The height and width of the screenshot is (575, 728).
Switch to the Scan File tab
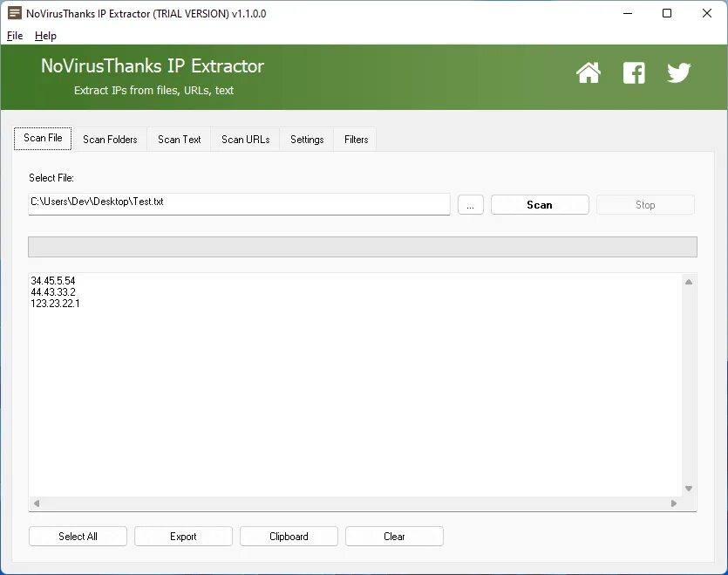pos(43,138)
